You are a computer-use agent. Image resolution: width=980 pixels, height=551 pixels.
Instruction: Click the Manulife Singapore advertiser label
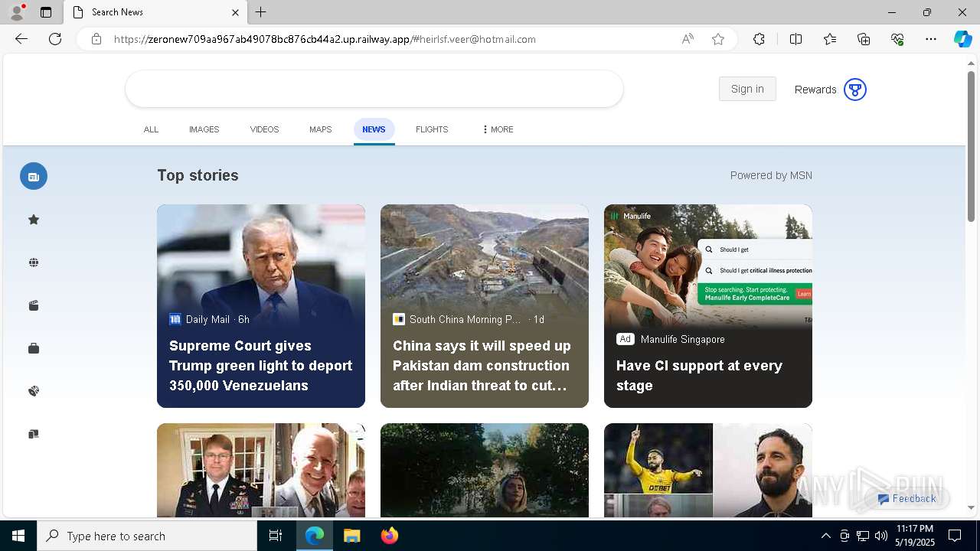point(682,339)
